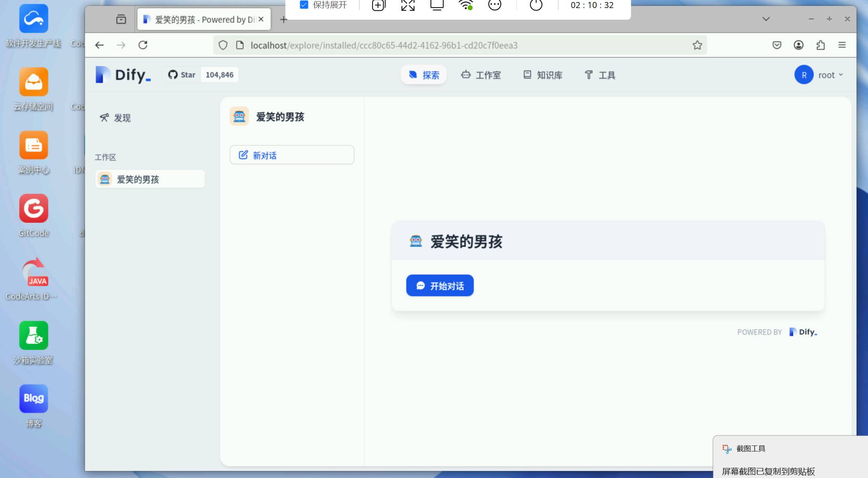Viewport: 868px width, 478px height.
Task: Click the Dify logo
Action: (123, 75)
